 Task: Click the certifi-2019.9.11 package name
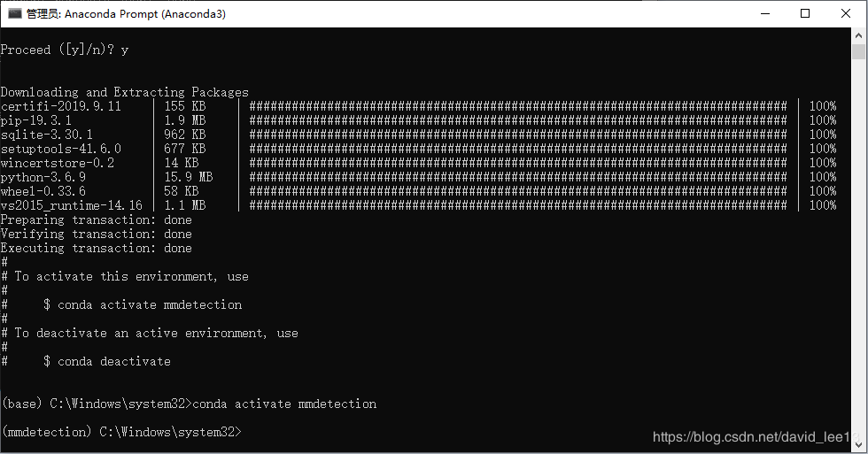tap(61, 106)
